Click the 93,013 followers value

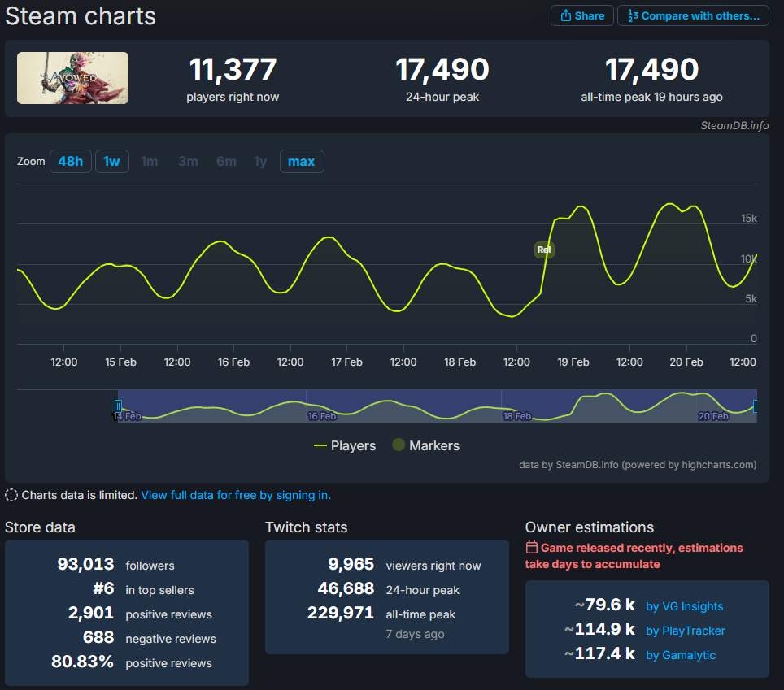(x=85, y=564)
